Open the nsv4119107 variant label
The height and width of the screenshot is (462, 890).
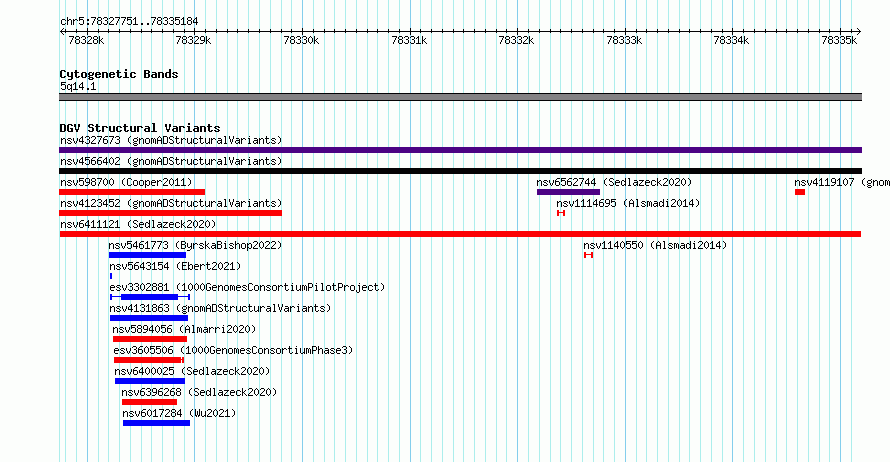pyautogui.click(x=842, y=182)
